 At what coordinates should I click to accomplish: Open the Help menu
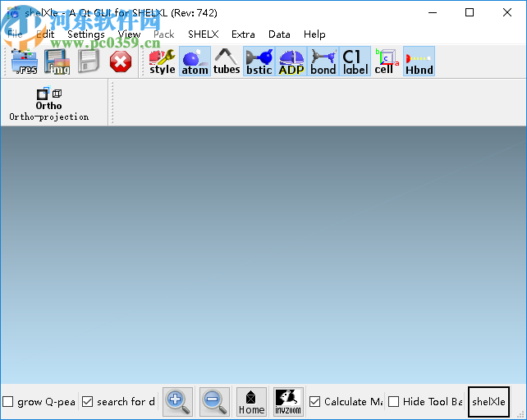(314, 34)
